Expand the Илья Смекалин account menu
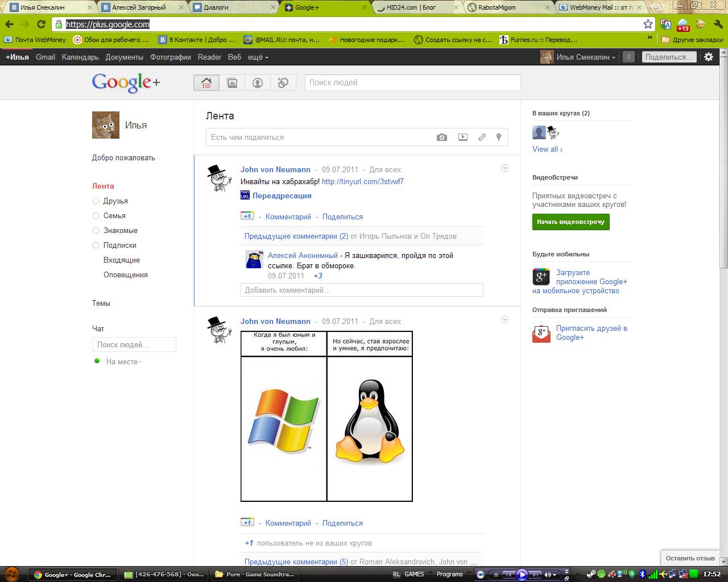Viewport: 728px width, 582px height. [x=586, y=57]
